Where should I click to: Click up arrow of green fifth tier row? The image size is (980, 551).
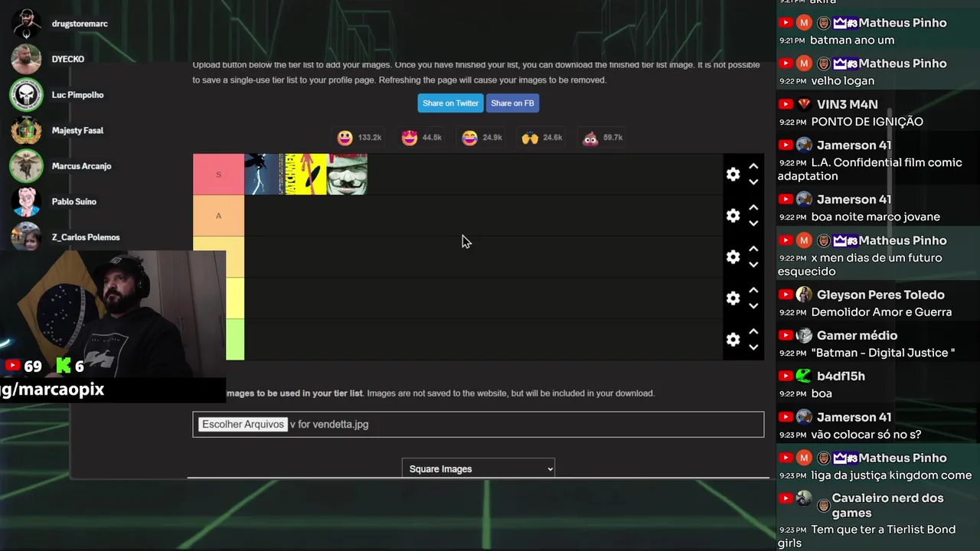[753, 331]
